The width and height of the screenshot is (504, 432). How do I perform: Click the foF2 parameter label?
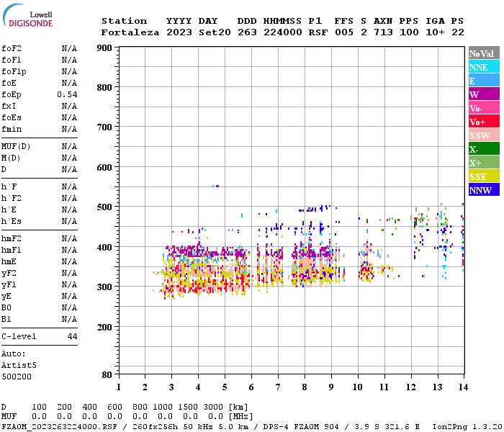coord(11,48)
